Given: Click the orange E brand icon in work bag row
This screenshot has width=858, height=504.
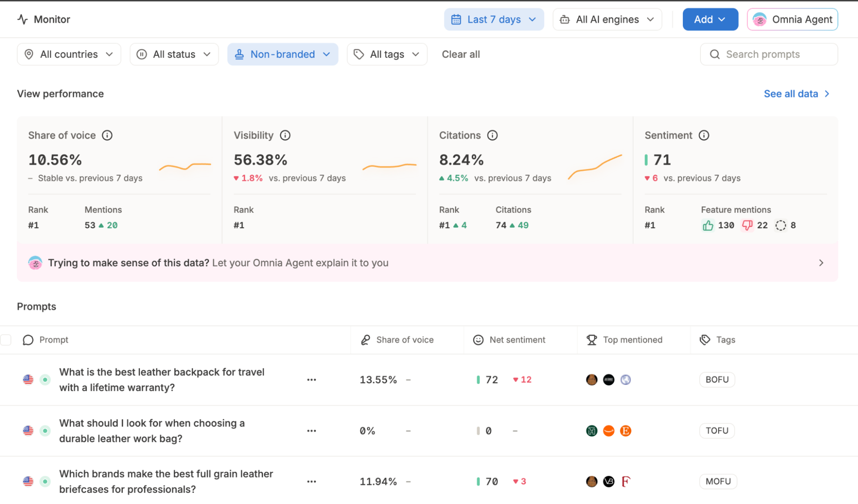Looking at the screenshot, I should tap(626, 431).
